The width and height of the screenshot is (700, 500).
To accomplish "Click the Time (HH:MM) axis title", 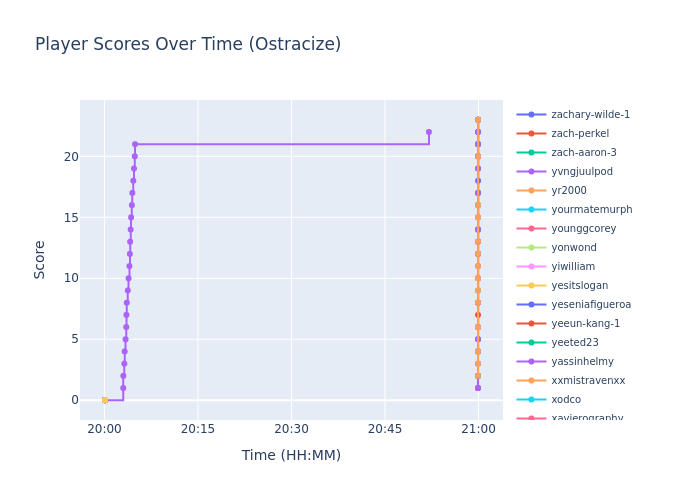I will coord(291,456).
